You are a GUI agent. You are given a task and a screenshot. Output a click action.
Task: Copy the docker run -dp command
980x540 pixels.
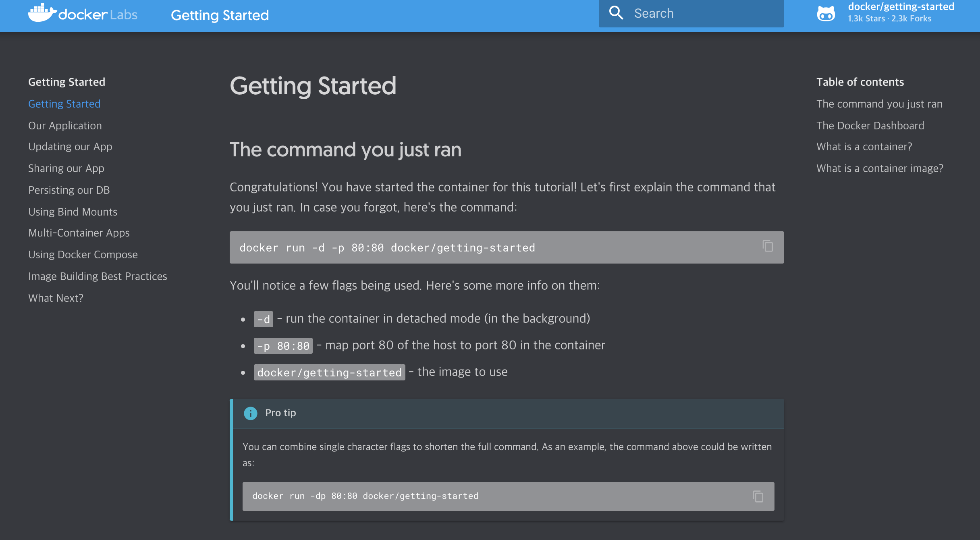[758, 496]
